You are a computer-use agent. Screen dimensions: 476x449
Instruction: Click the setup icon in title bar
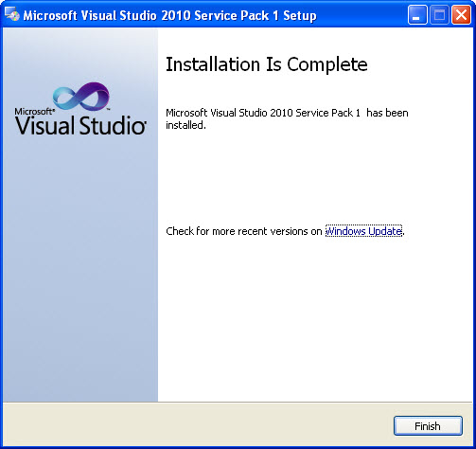point(12,15)
